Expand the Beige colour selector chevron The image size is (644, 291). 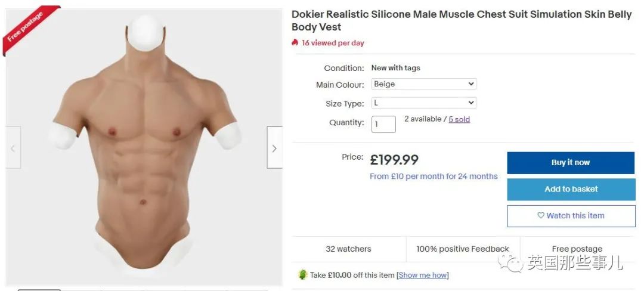point(470,84)
